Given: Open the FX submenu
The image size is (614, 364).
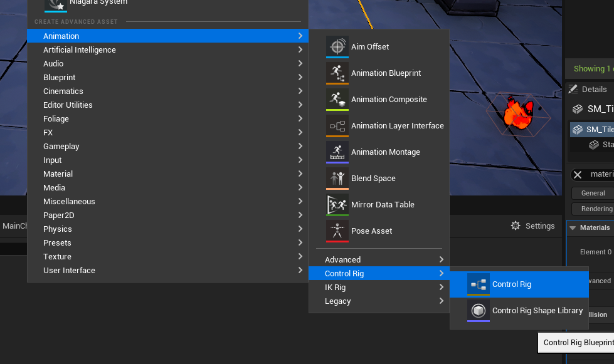Looking at the screenshot, I should [x=167, y=133].
